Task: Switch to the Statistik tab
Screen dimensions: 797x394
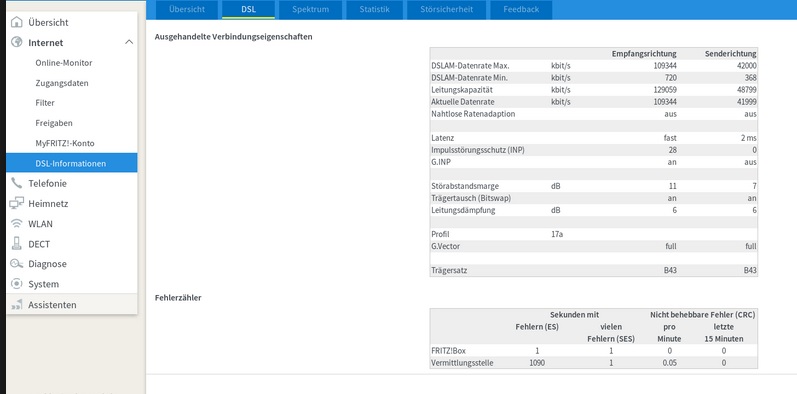Action: tap(375, 9)
